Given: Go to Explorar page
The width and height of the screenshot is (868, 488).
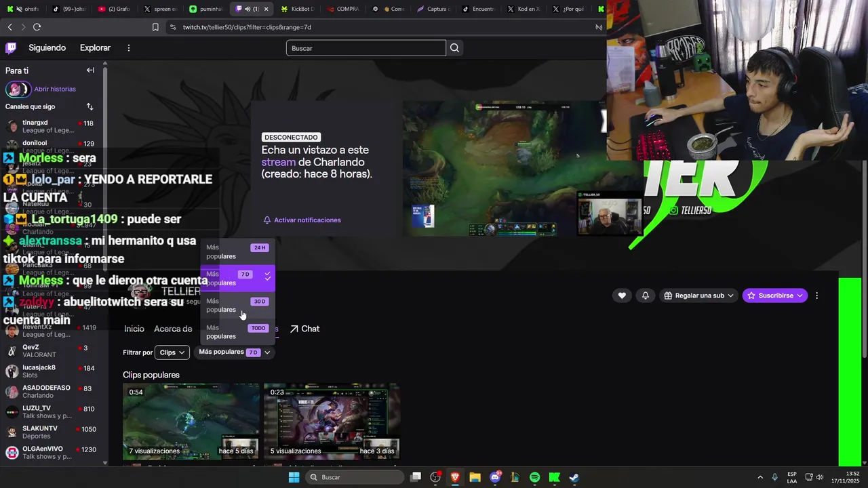Looking at the screenshot, I should pyautogui.click(x=95, y=48).
